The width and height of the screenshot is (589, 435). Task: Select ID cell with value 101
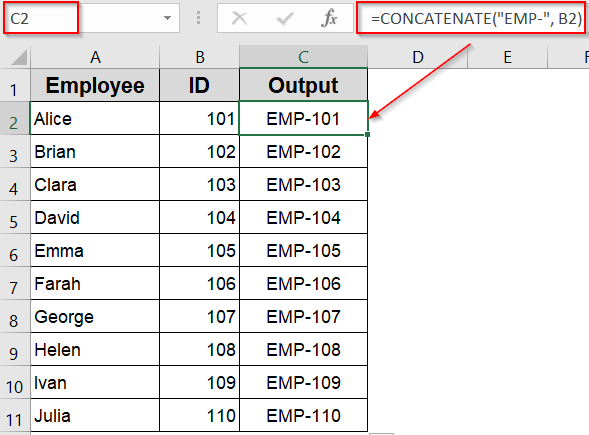tap(199, 118)
